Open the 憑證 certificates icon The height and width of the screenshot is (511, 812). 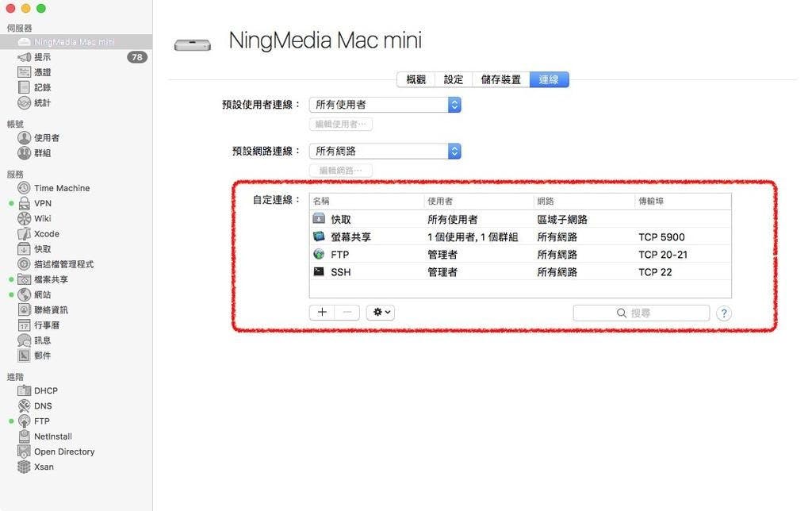coord(25,72)
